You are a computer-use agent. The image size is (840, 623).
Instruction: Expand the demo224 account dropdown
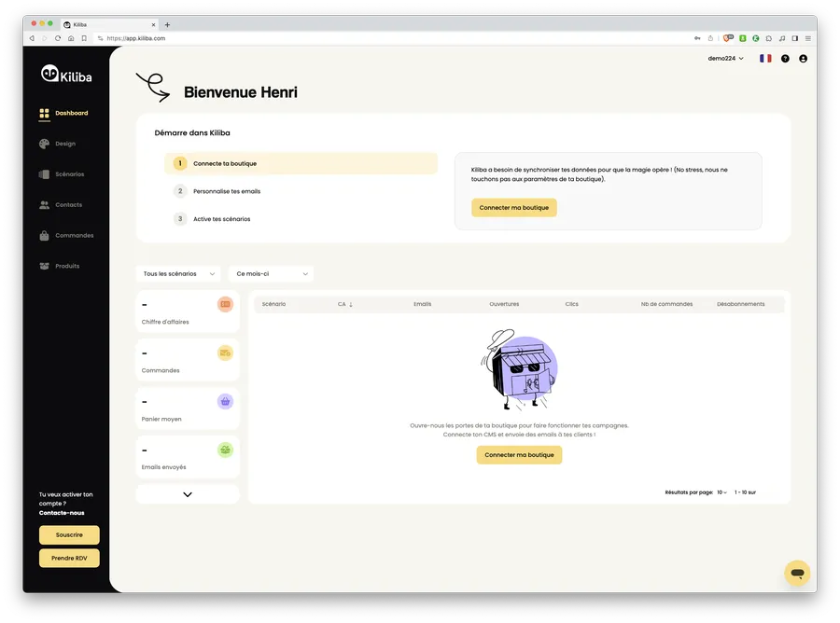pos(724,58)
